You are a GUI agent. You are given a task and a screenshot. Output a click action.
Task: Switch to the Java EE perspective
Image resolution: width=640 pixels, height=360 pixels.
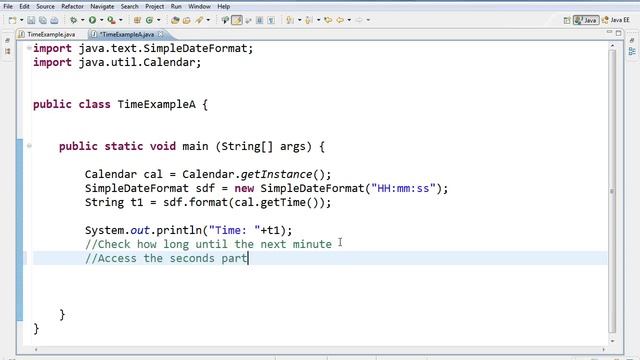coord(616,20)
